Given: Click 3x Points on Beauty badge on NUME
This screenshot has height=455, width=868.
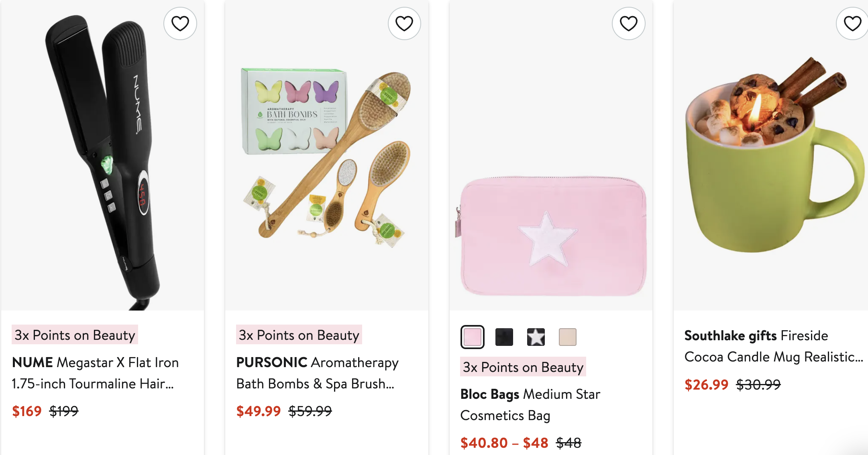Looking at the screenshot, I should 75,335.
